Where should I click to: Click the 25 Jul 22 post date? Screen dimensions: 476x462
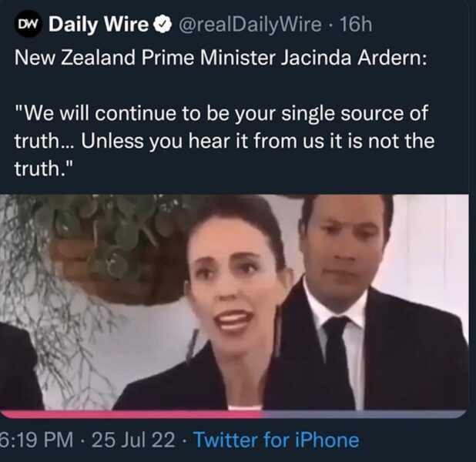tap(133, 440)
